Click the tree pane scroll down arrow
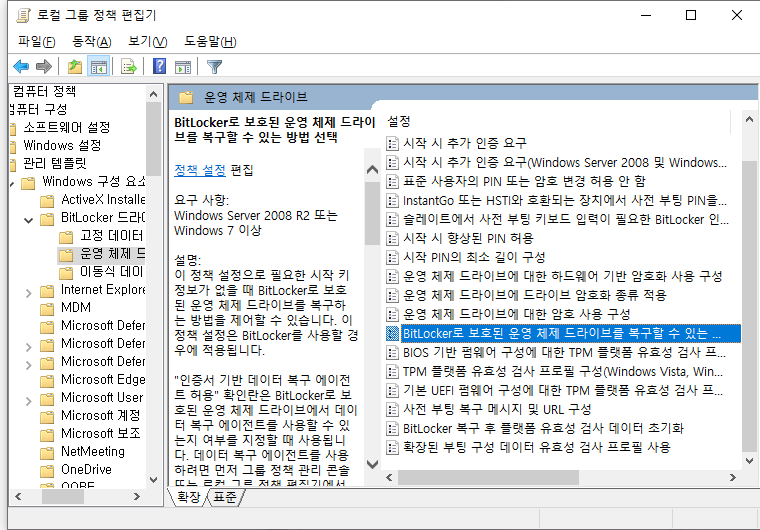This screenshot has height=530, width=760. (x=154, y=480)
